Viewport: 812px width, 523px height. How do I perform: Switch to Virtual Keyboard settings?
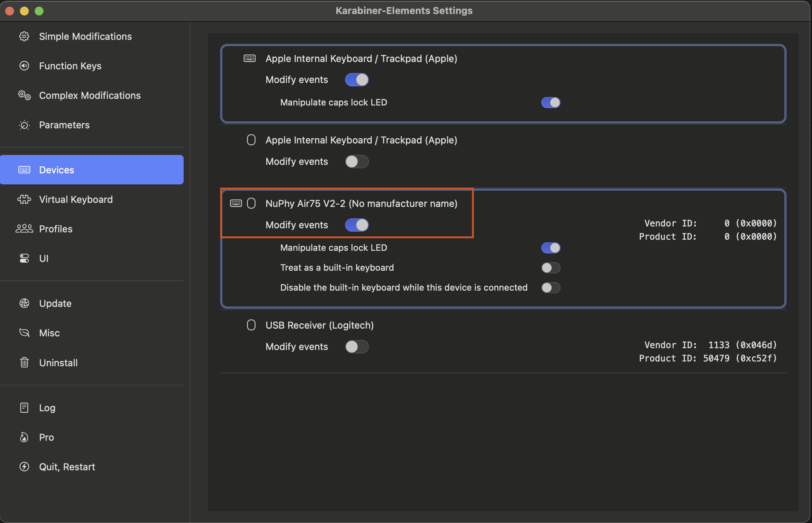tap(92, 199)
